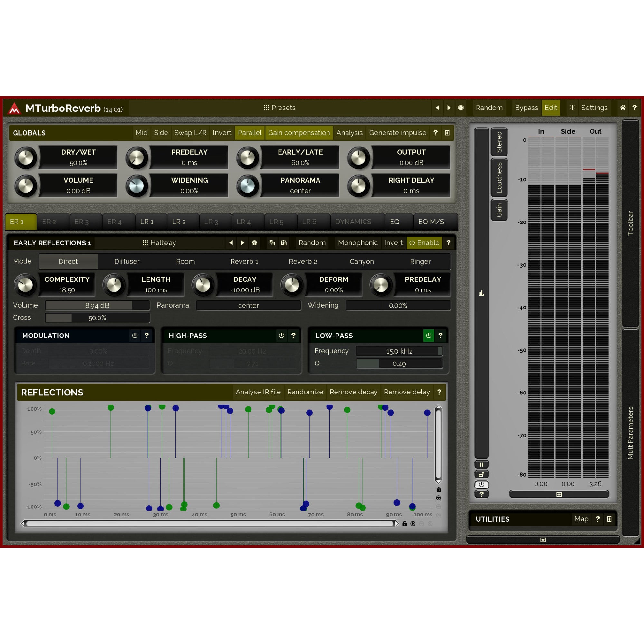Click the Bypass button

(x=526, y=108)
